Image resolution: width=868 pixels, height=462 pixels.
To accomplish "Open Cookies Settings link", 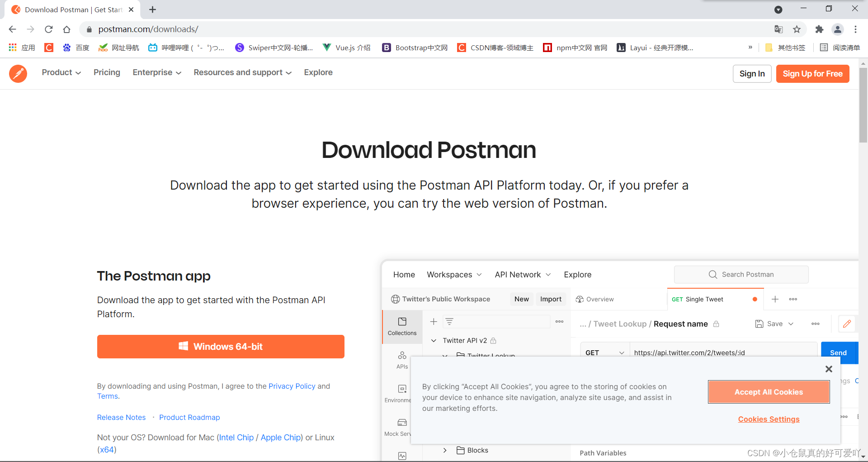I will pos(769,419).
